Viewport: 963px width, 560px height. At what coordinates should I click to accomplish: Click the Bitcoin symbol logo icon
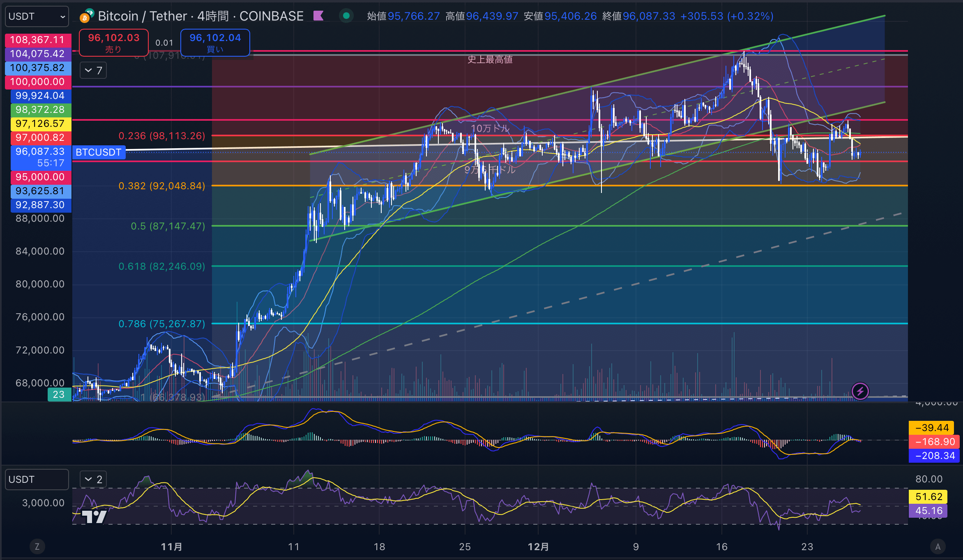pyautogui.click(x=87, y=16)
